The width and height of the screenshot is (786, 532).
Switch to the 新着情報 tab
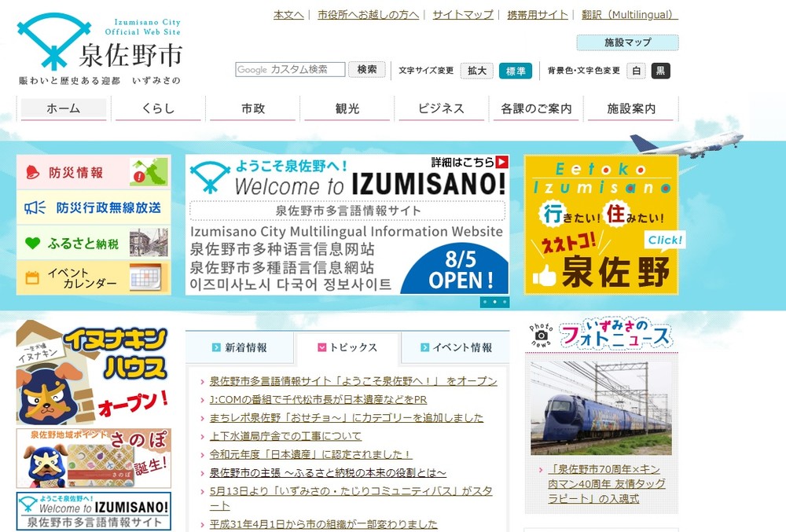(240, 347)
